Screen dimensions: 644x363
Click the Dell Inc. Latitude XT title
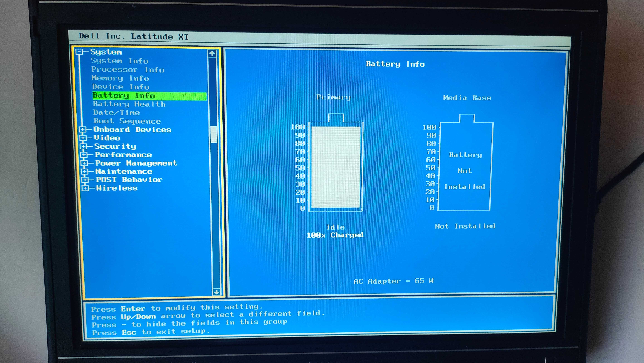tap(134, 36)
